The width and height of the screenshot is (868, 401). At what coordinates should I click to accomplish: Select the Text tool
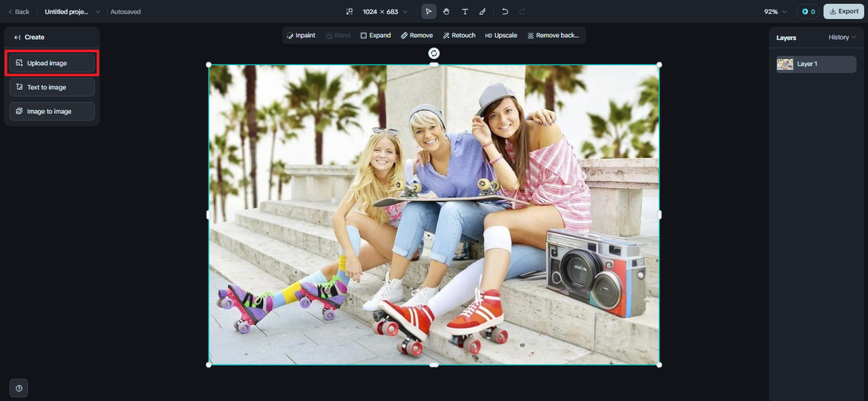(465, 12)
